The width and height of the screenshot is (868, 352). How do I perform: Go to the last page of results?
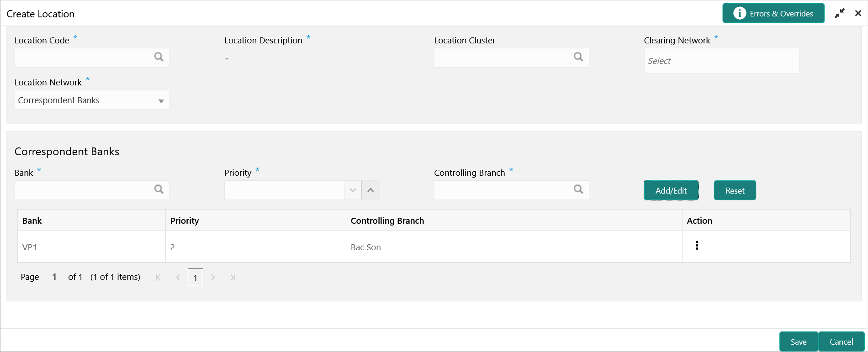pyautogui.click(x=233, y=278)
